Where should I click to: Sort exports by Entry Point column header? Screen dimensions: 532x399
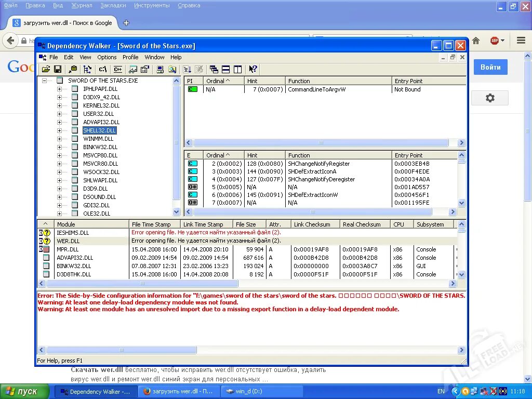tap(424, 155)
